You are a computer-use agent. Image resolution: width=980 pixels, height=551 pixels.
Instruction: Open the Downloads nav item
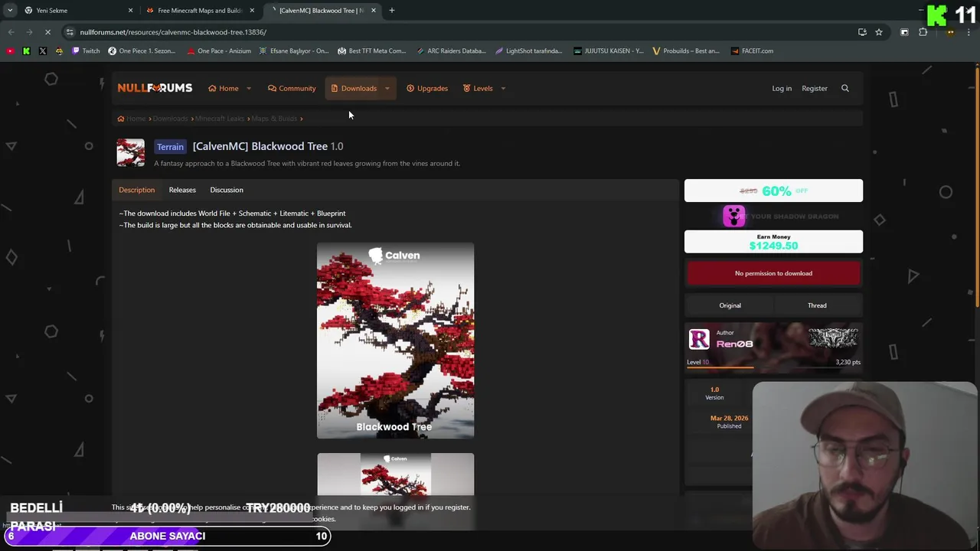coord(354,88)
